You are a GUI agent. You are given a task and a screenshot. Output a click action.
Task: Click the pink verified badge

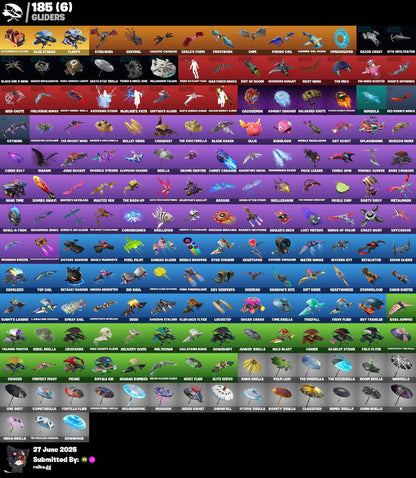click(x=92, y=460)
